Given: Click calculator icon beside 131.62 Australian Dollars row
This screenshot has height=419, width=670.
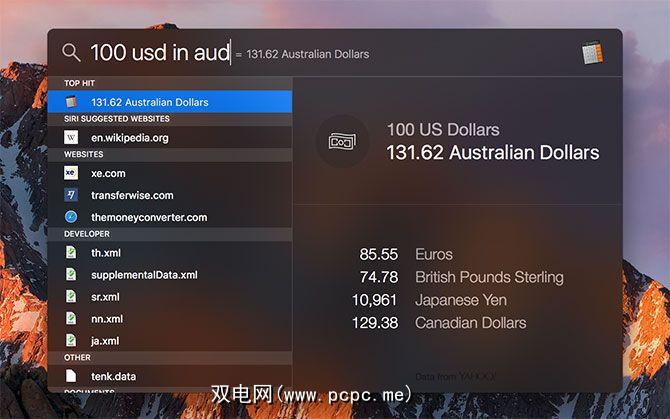Looking at the screenshot, I should 71,102.
